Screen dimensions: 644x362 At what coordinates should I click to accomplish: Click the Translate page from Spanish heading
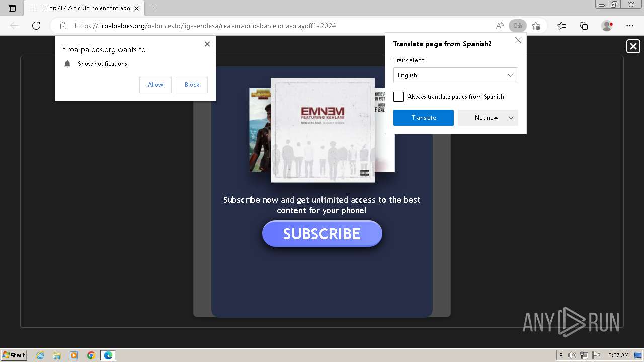click(442, 44)
